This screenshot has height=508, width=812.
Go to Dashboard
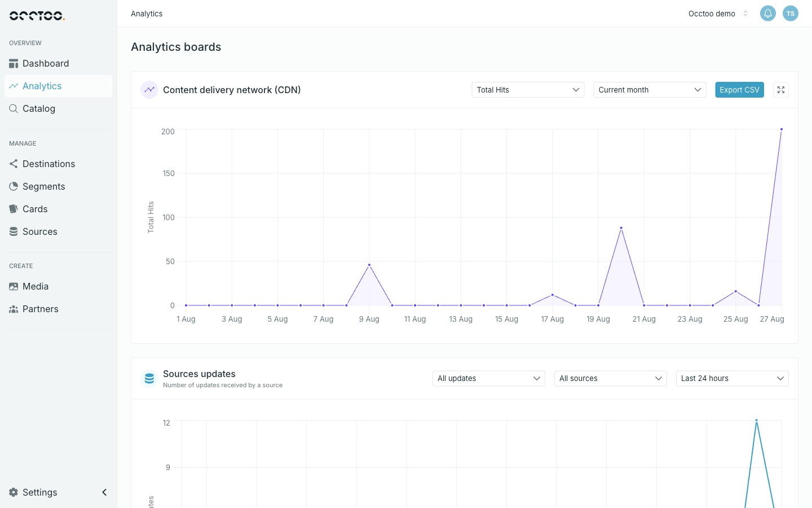click(46, 64)
